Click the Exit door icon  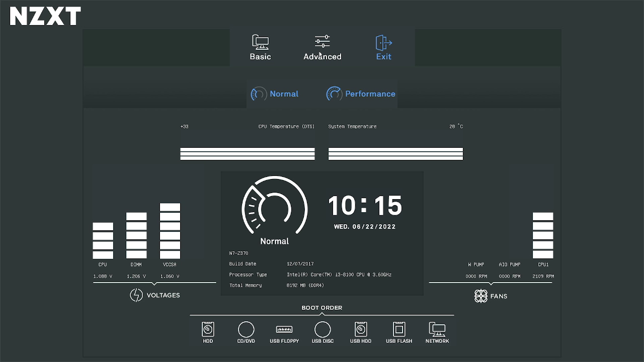[x=383, y=43]
